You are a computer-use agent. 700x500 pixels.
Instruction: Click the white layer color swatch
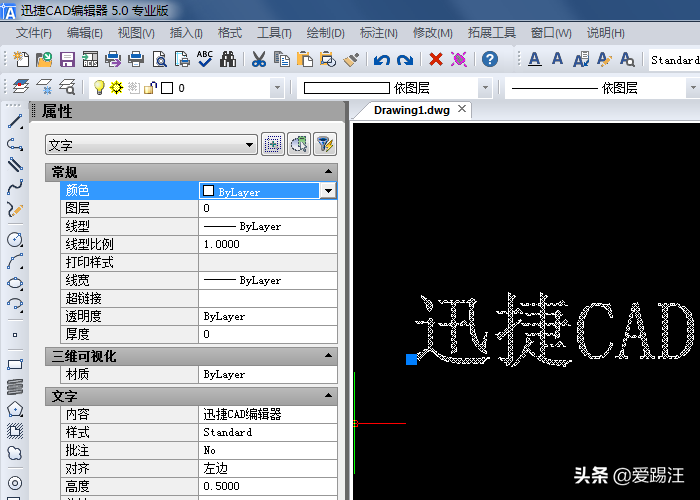(167, 88)
